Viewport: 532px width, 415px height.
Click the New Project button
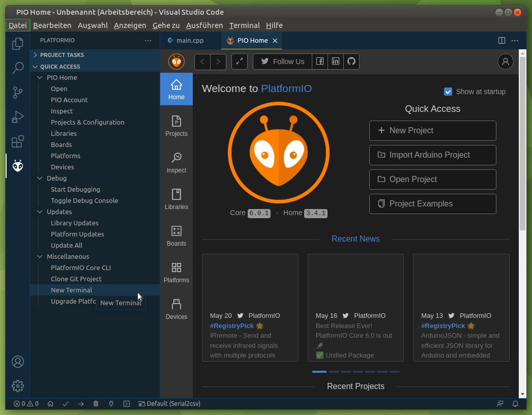coord(433,131)
